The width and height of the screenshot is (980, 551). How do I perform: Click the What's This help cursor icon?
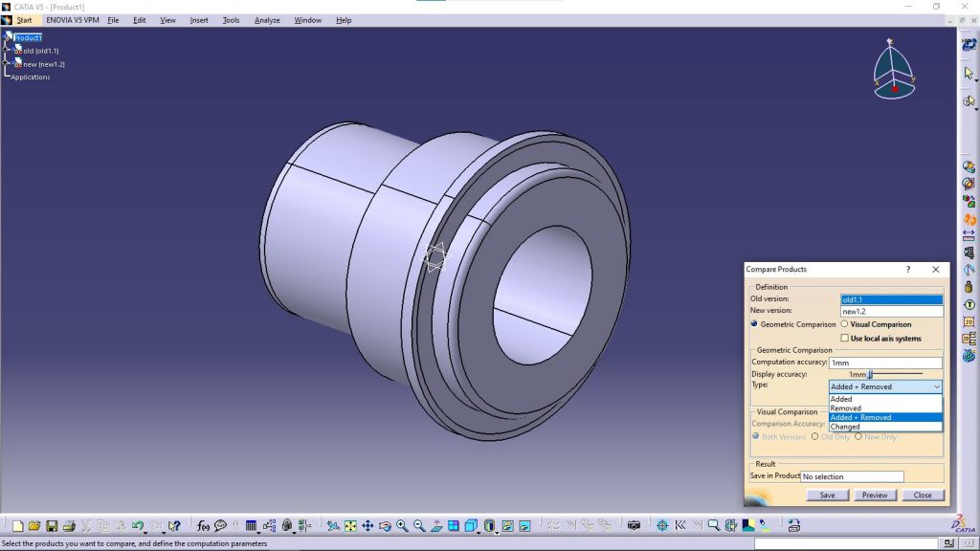point(174,526)
